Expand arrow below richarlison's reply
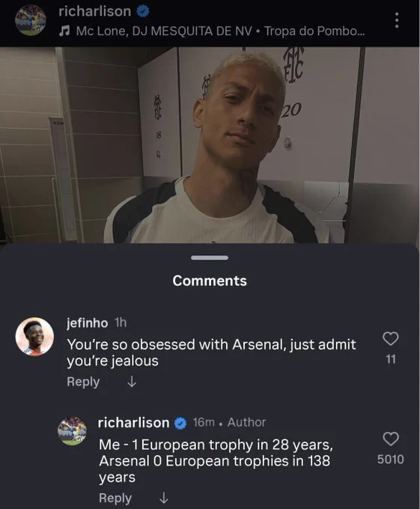Image resolution: width=420 pixels, height=509 pixels. [x=164, y=498]
